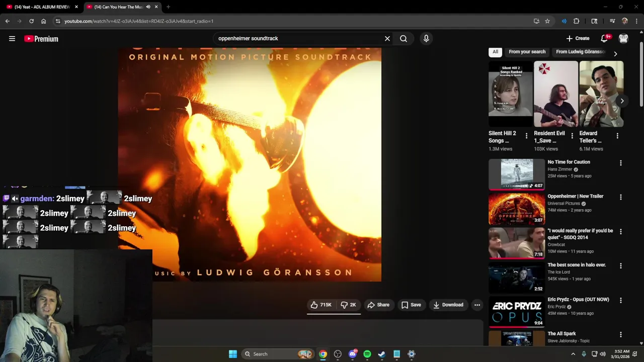The height and width of the screenshot is (362, 644).
Task: Open options for Silent Hill 2 Songs short
Action: click(x=526, y=136)
